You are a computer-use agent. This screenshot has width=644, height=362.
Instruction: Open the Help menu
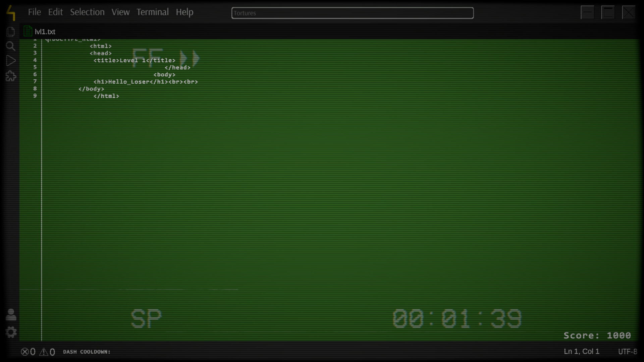pyautogui.click(x=184, y=12)
